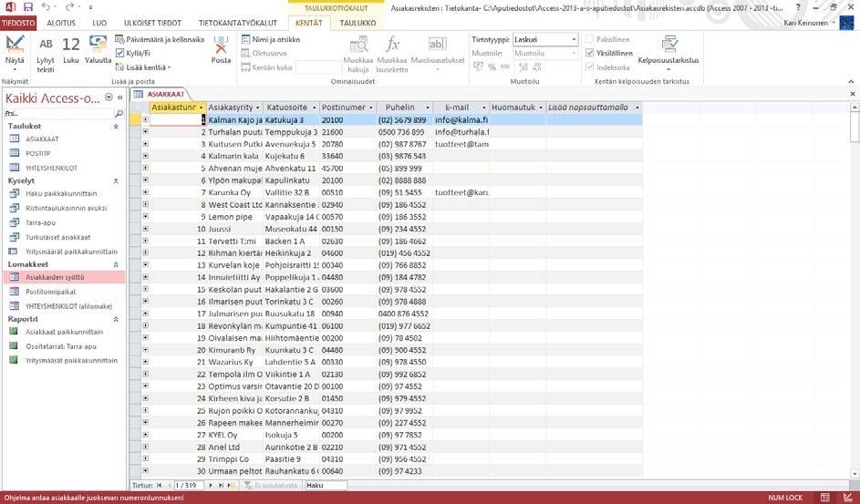Screen dimensions: 860x504
Task: Go to next record navigation button
Action: point(210,486)
